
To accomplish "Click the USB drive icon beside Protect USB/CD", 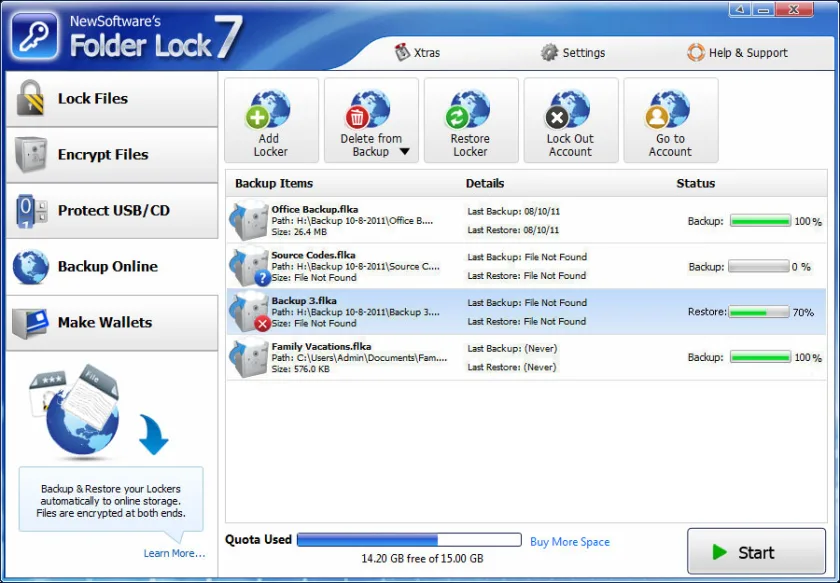I will (31, 211).
